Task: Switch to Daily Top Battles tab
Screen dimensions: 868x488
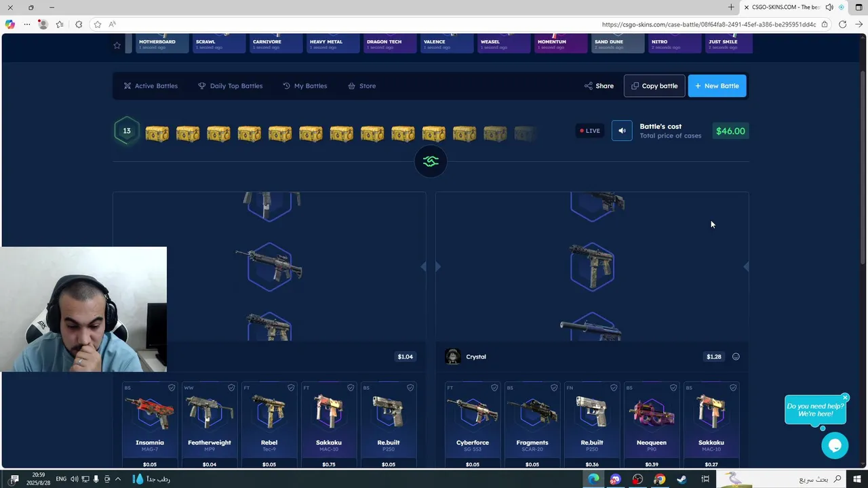Action: click(231, 86)
